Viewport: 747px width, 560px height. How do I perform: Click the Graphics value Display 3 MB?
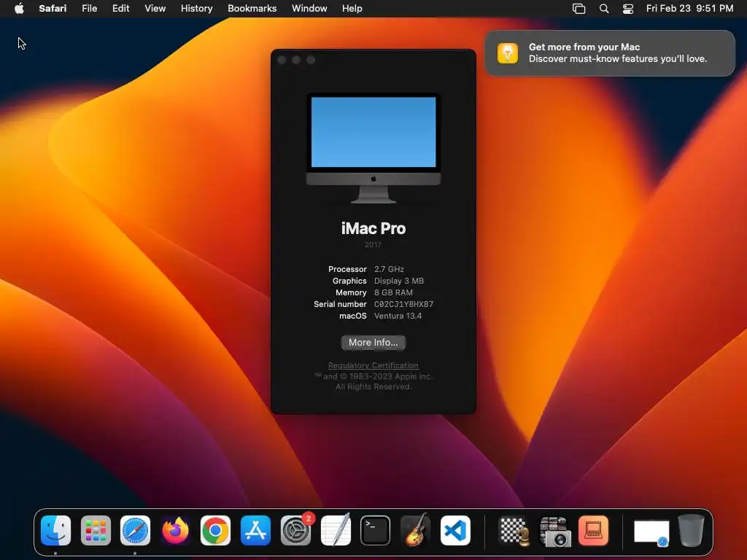coord(399,281)
